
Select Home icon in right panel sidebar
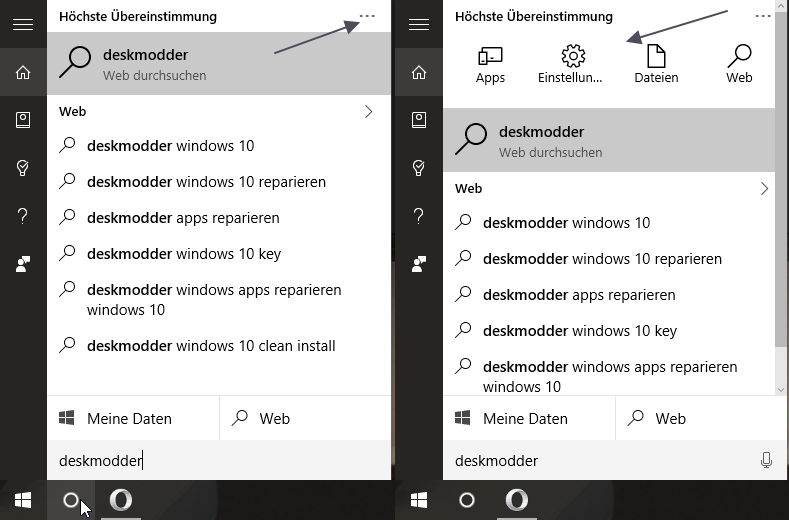(419, 72)
